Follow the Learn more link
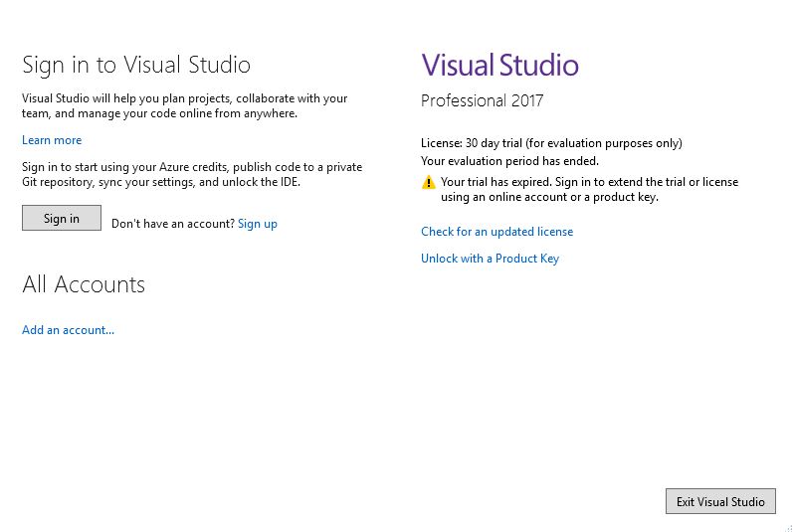The height and width of the screenshot is (532, 793). pyautogui.click(x=52, y=140)
